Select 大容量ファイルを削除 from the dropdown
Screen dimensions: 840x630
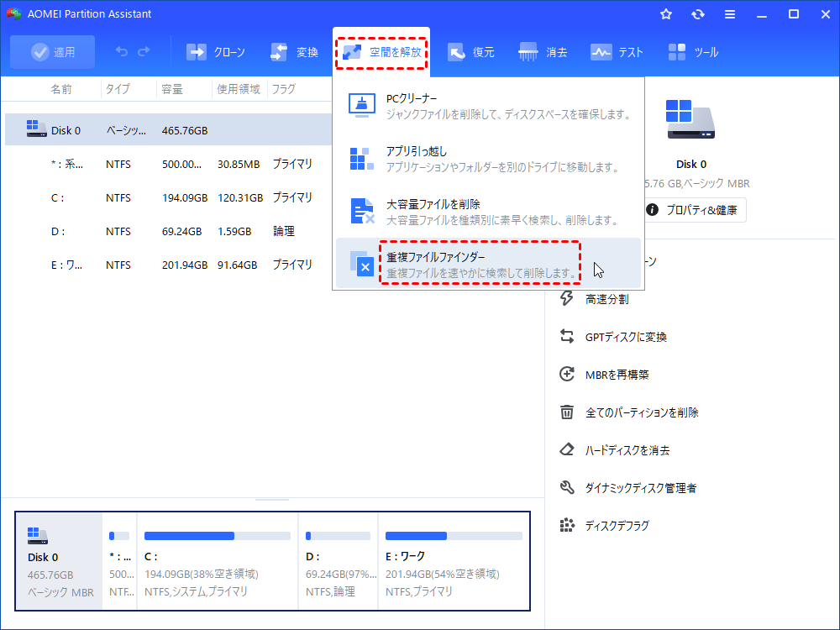coord(488,212)
